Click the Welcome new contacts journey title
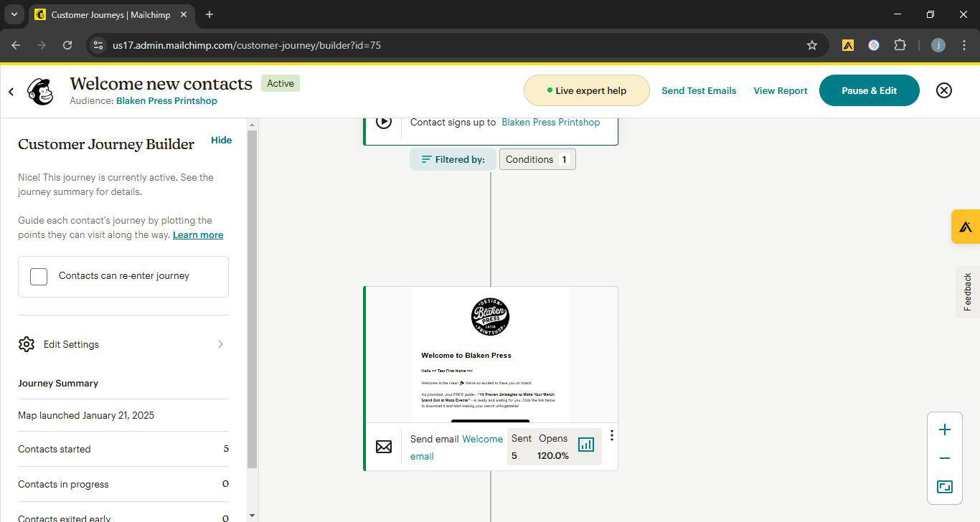The image size is (980, 522). [x=161, y=84]
